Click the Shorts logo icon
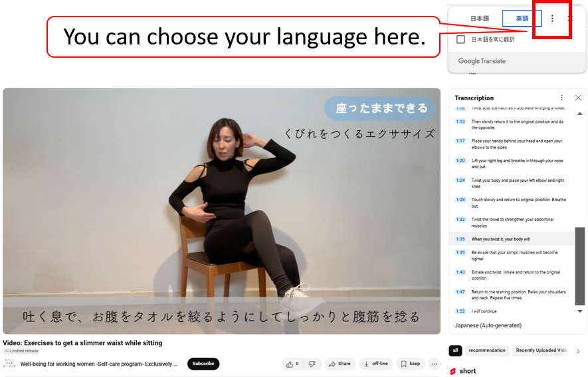Image resolution: width=588 pixels, height=377 pixels. (x=453, y=371)
